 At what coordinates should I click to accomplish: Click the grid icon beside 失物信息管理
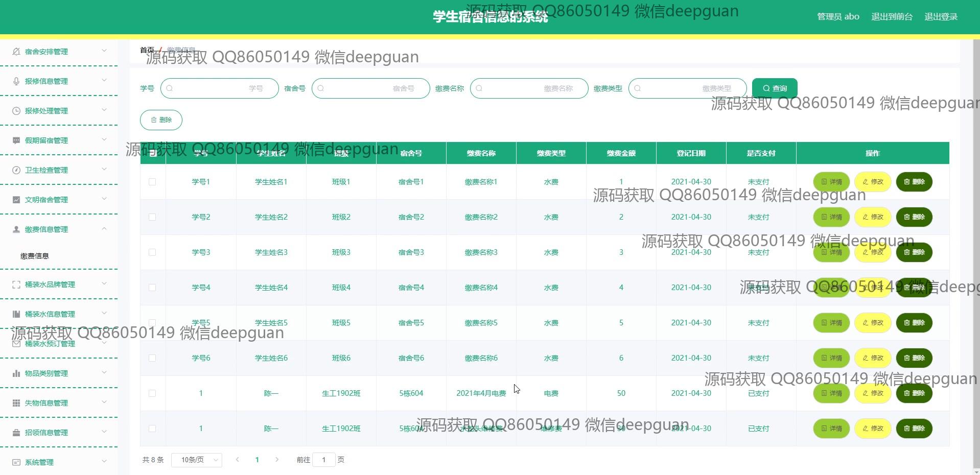[16, 403]
